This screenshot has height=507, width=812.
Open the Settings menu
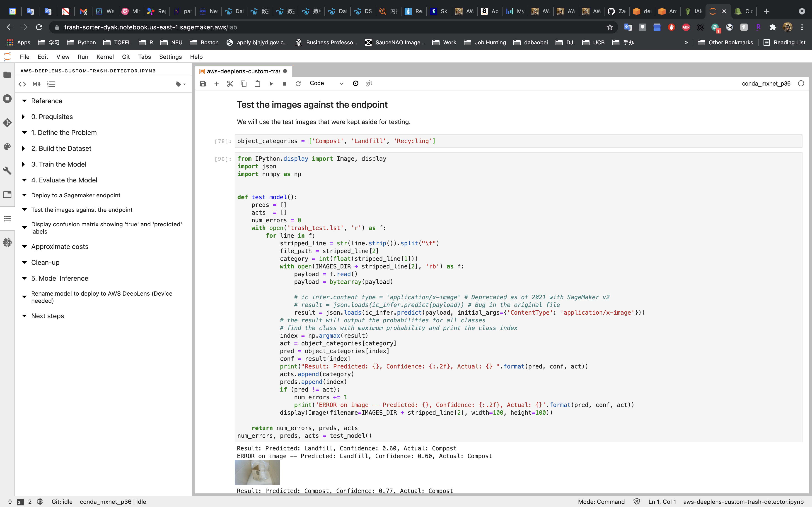coord(170,57)
